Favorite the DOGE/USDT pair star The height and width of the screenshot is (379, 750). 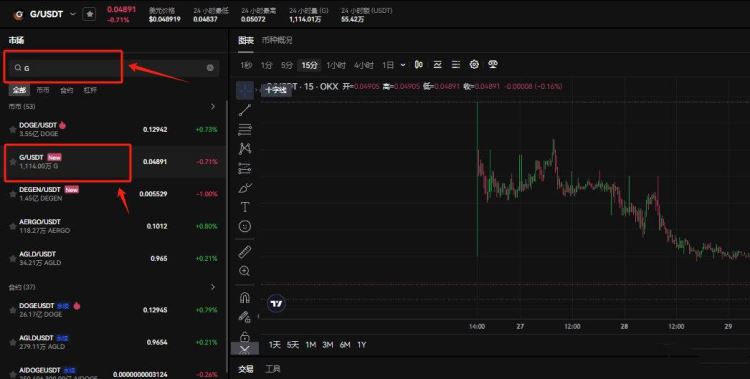pyautogui.click(x=13, y=129)
